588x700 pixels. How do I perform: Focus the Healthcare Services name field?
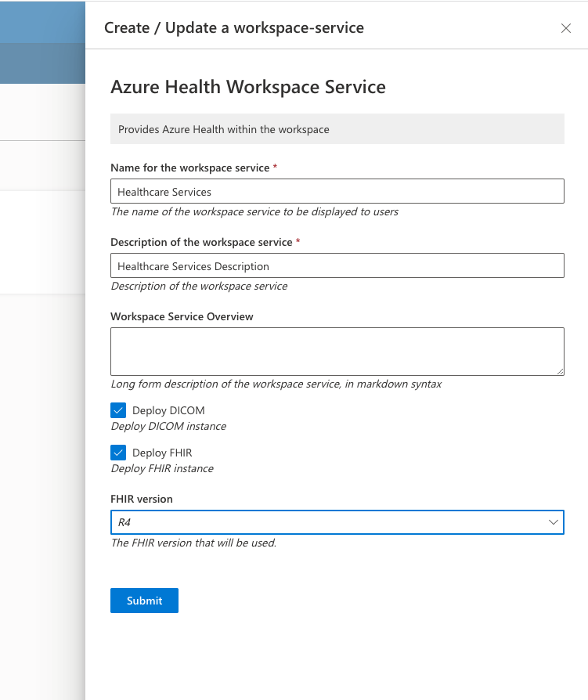[x=337, y=191]
